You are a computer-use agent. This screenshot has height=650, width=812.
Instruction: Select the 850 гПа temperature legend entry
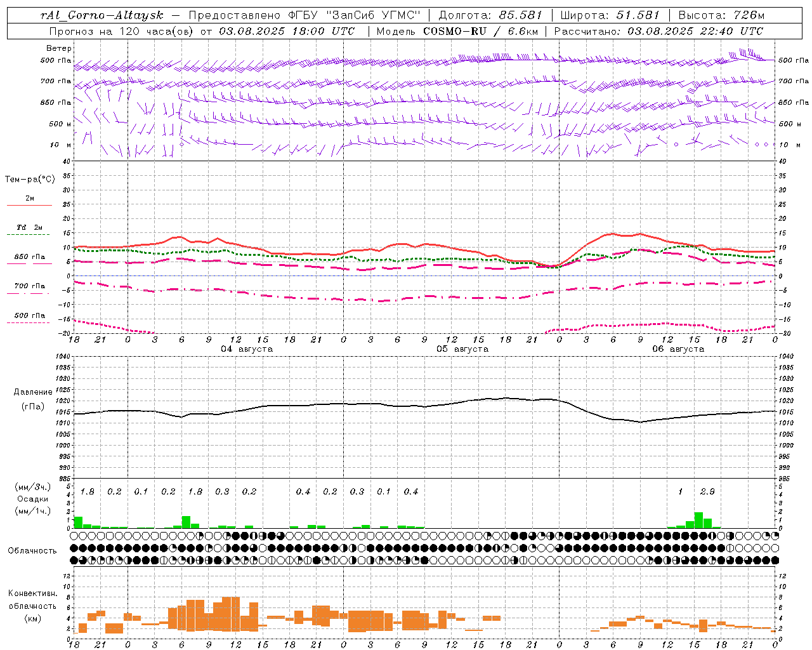point(29,256)
